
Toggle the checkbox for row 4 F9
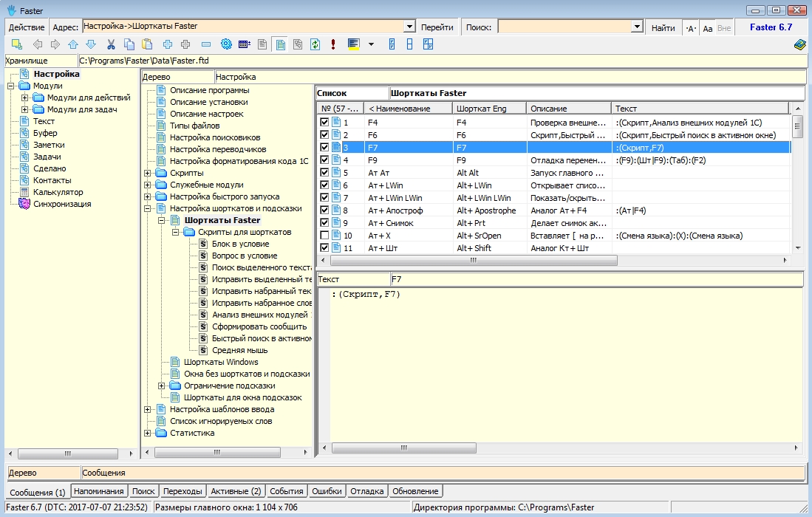[324, 160]
